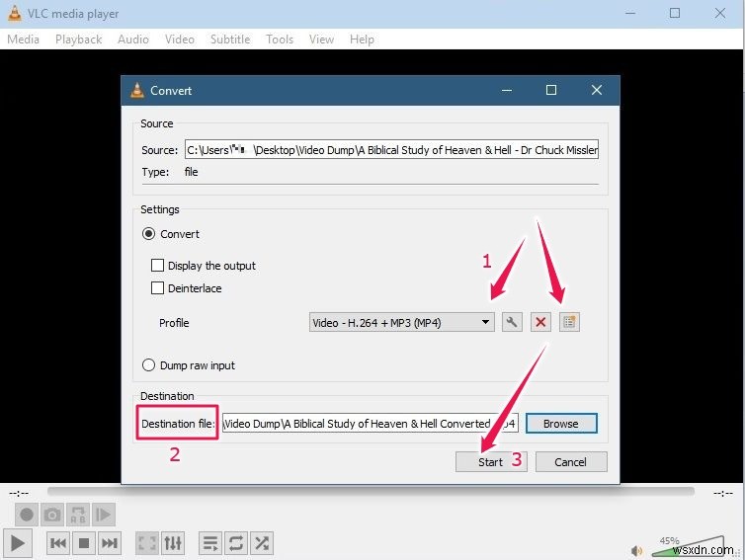The height and width of the screenshot is (560, 745).
Task: Select the Convert radio button
Action: [x=149, y=234]
